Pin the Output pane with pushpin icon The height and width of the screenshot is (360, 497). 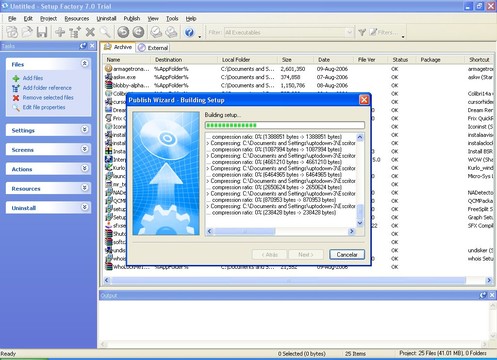tap(483, 295)
